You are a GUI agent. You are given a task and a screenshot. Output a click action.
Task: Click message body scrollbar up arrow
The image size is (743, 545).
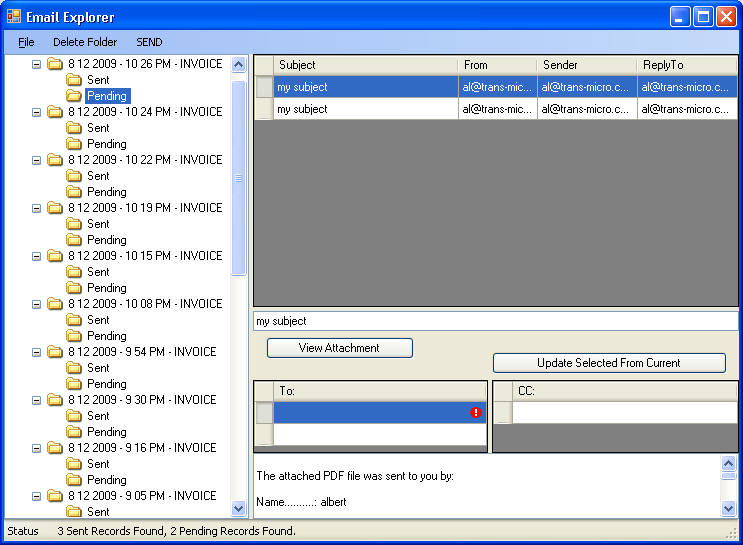(728, 463)
